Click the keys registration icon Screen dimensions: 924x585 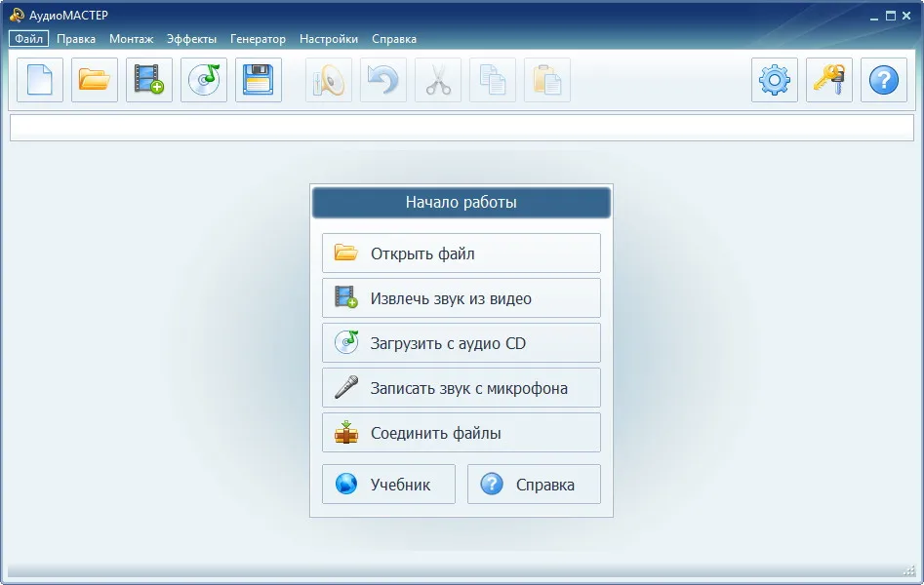(x=829, y=80)
